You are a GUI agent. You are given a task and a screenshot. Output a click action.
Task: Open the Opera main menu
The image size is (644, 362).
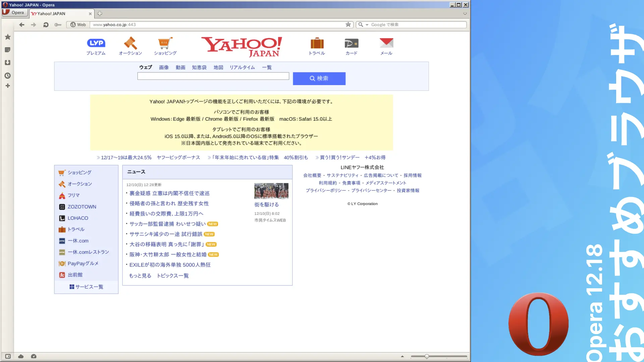pos(14,13)
